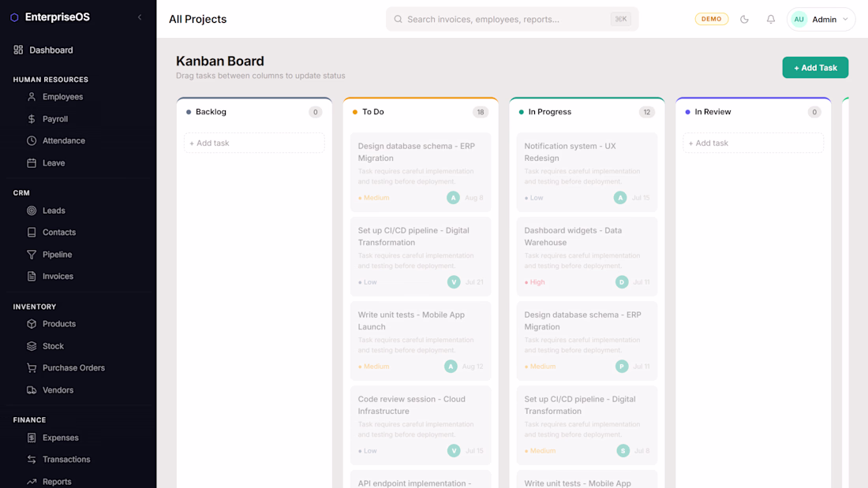868x488 pixels.
Task: Open To Do card Design database schema
Action: point(421,172)
